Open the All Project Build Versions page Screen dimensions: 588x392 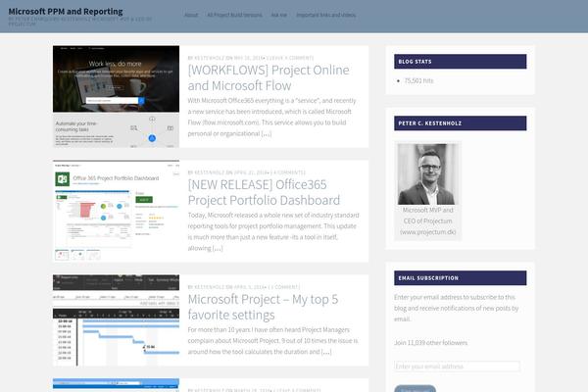pyautogui.click(x=234, y=15)
